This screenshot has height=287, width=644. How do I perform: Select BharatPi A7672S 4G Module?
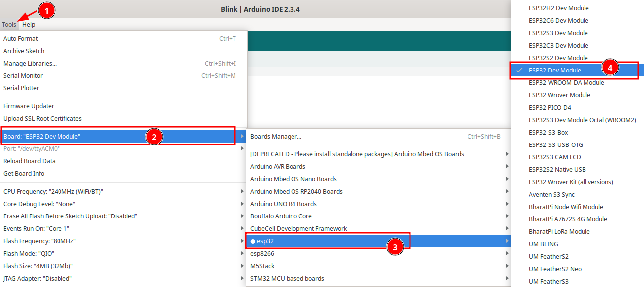coord(578,219)
